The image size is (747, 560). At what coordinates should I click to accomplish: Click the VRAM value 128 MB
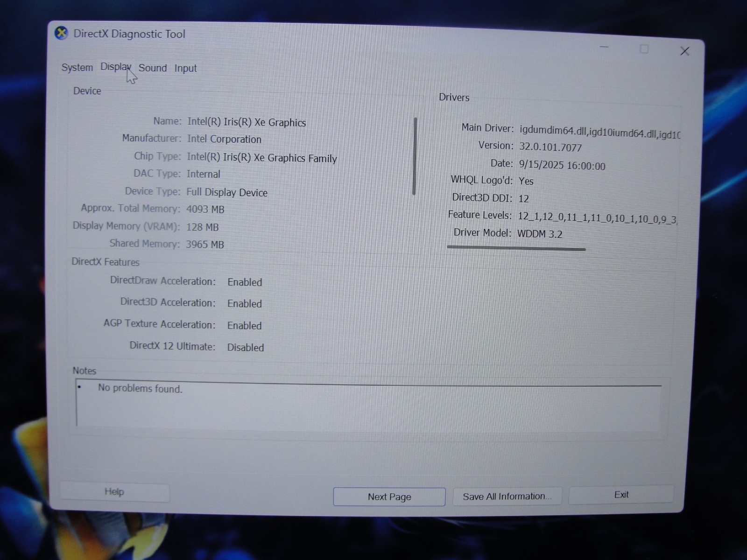[x=202, y=227]
